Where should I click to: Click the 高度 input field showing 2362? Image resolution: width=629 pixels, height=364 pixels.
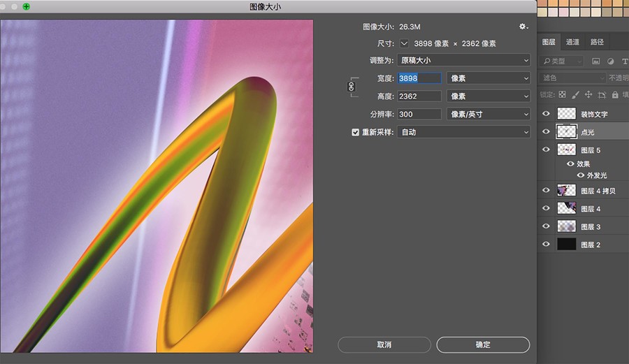click(x=419, y=96)
